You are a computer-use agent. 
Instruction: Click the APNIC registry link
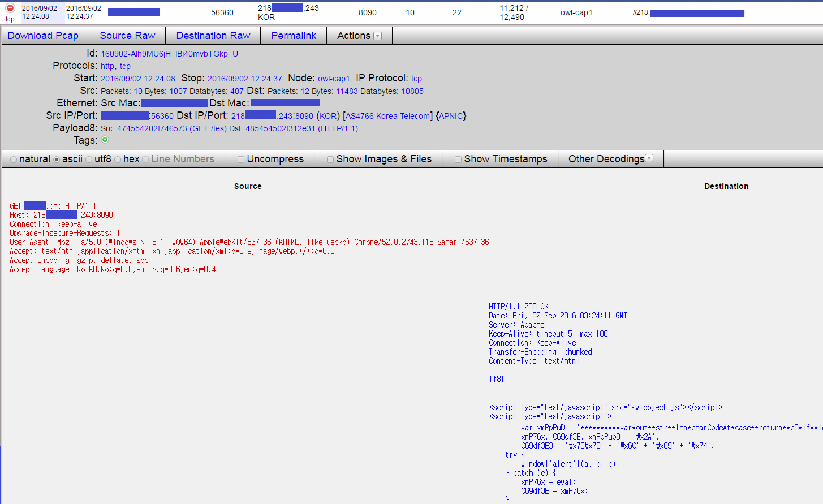click(451, 116)
